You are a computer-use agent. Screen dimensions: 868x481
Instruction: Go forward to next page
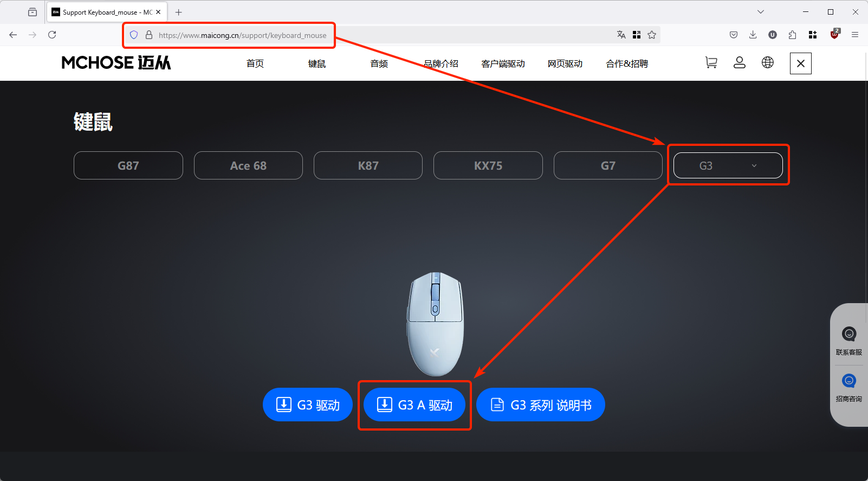tap(33, 35)
